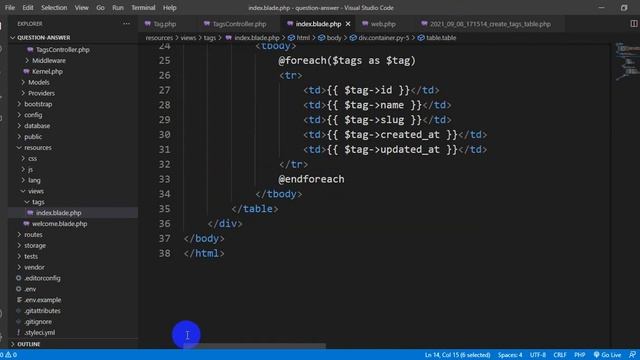Open the Selection menu
Viewport: 640px width, 360px height.
pyautogui.click(x=54, y=8)
